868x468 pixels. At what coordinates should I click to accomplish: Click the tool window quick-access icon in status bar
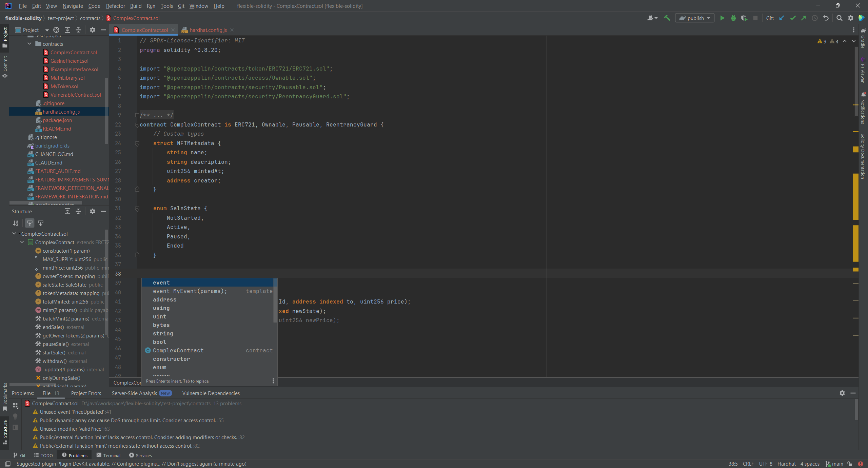[8, 464]
